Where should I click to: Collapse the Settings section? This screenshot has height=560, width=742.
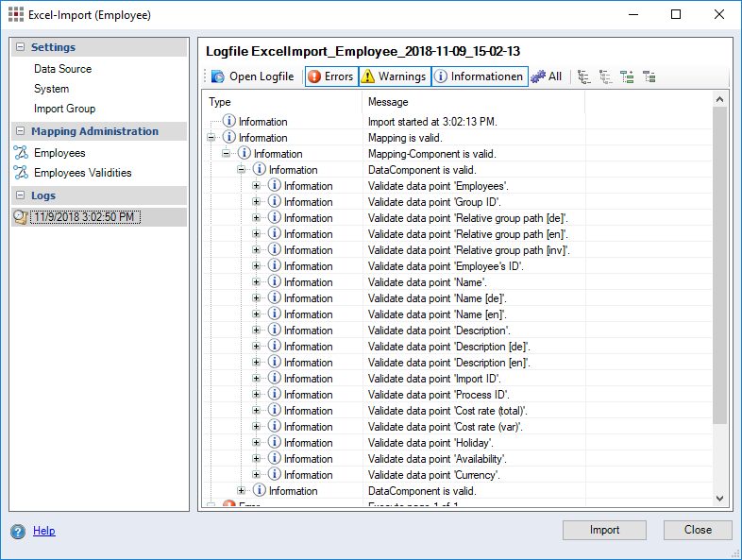[x=20, y=47]
